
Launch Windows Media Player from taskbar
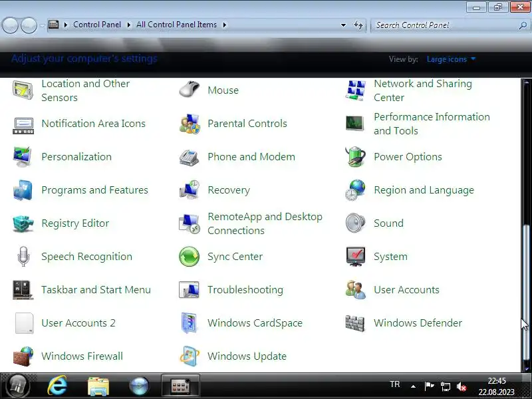pos(139,386)
